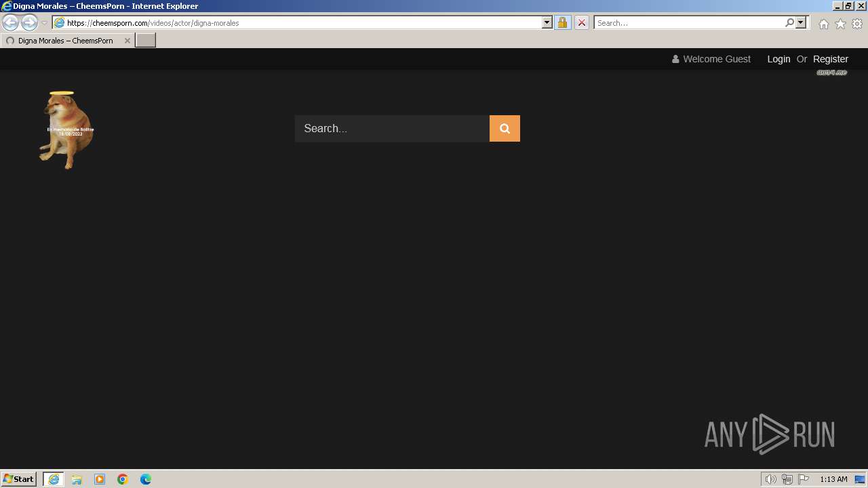Close the Digna Morales browser tab

point(127,41)
